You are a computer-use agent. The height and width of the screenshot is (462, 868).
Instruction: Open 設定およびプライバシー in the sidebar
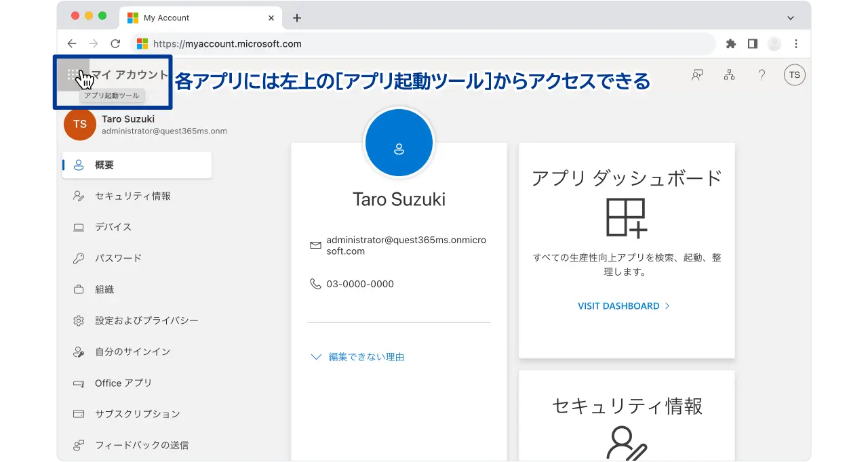pos(137,320)
